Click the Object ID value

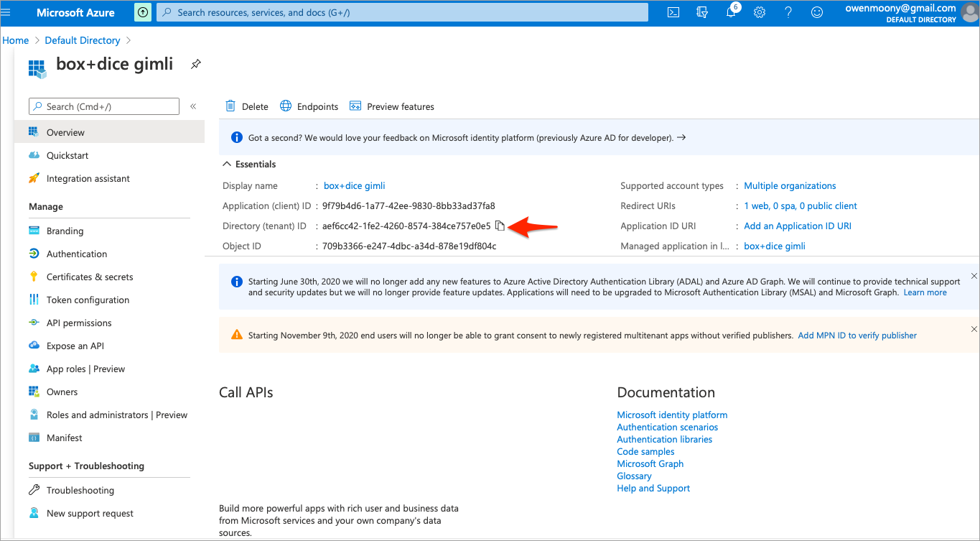tap(409, 246)
